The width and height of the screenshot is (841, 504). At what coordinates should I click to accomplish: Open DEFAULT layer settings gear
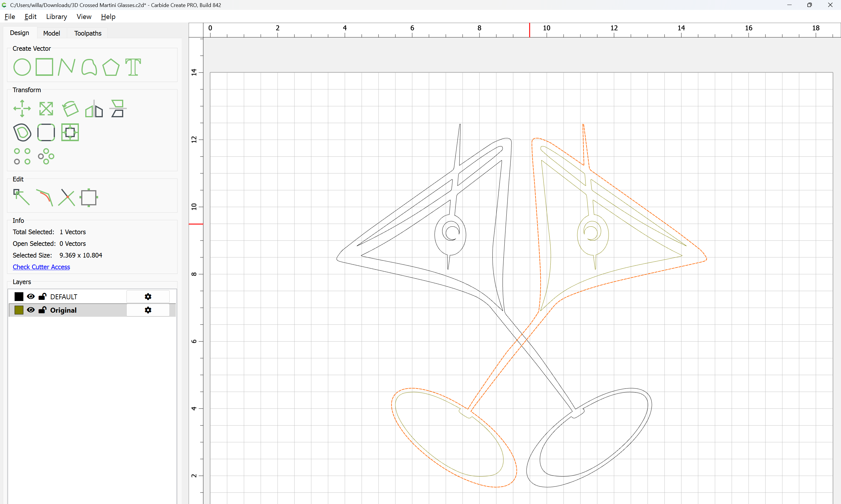(148, 297)
